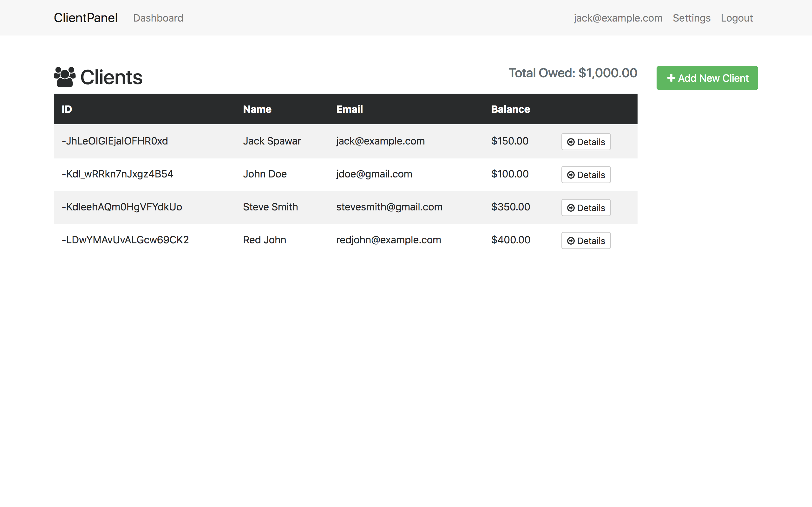Log out via the Logout link
The height and width of the screenshot is (507, 812).
point(737,18)
